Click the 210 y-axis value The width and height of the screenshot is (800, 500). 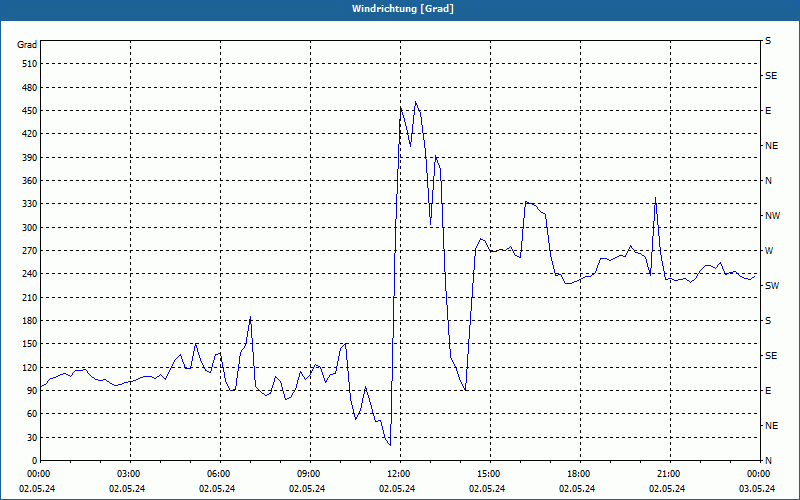[30, 297]
